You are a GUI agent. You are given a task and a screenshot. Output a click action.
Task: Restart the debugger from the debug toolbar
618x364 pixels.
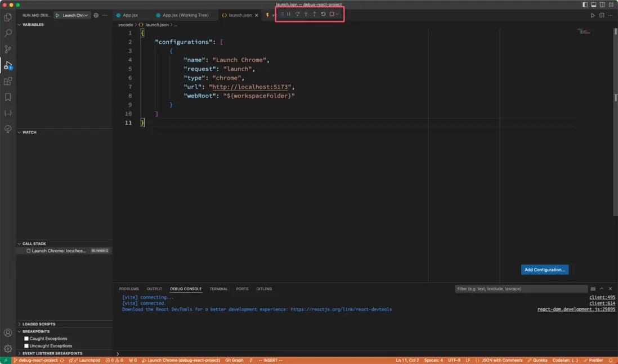(x=323, y=14)
